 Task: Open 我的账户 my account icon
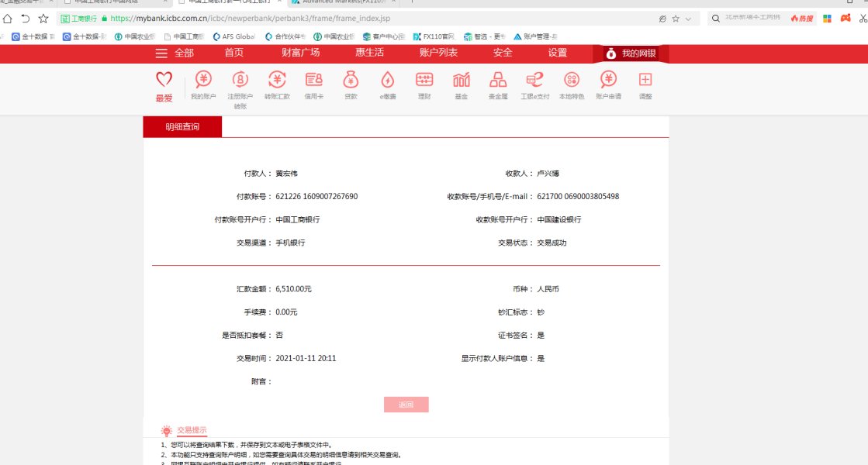[203, 80]
